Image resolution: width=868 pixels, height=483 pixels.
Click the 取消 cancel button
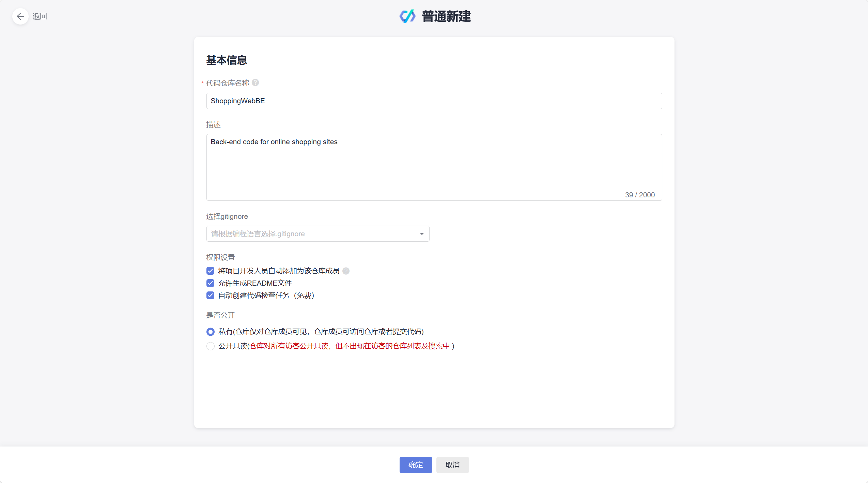click(x=452, y=465)
